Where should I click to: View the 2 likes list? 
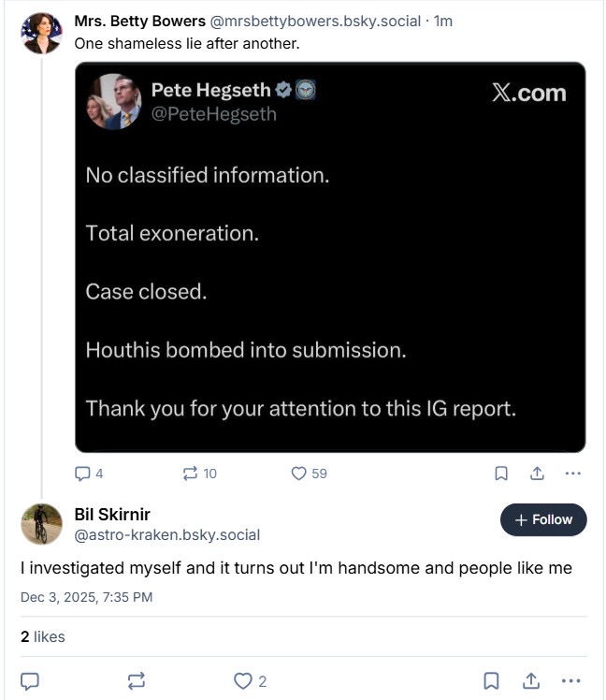click(43, 637)
